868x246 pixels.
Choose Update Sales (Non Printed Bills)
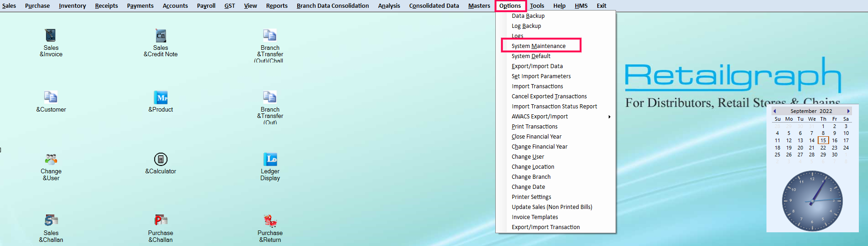556,207
